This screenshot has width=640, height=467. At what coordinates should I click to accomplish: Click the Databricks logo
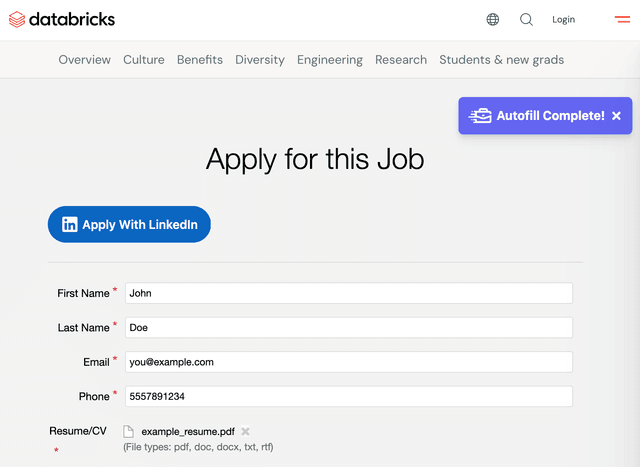click(x=62, y=19)
